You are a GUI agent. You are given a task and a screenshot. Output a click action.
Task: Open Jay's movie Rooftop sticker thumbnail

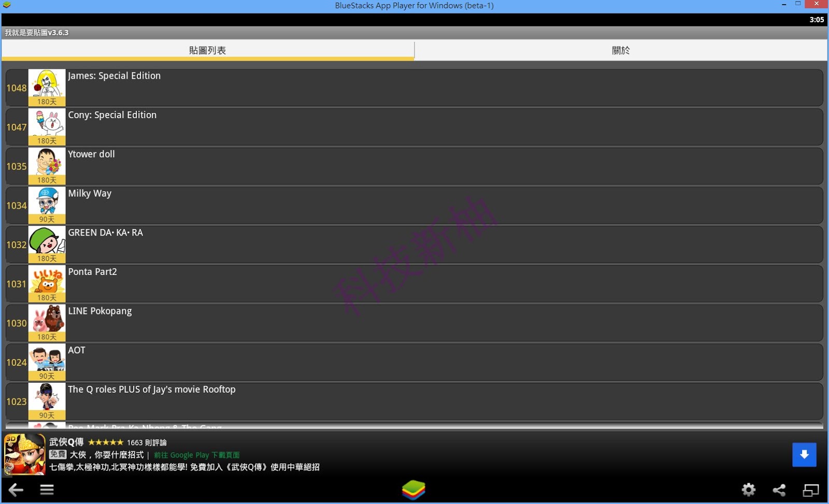[47, 401]
